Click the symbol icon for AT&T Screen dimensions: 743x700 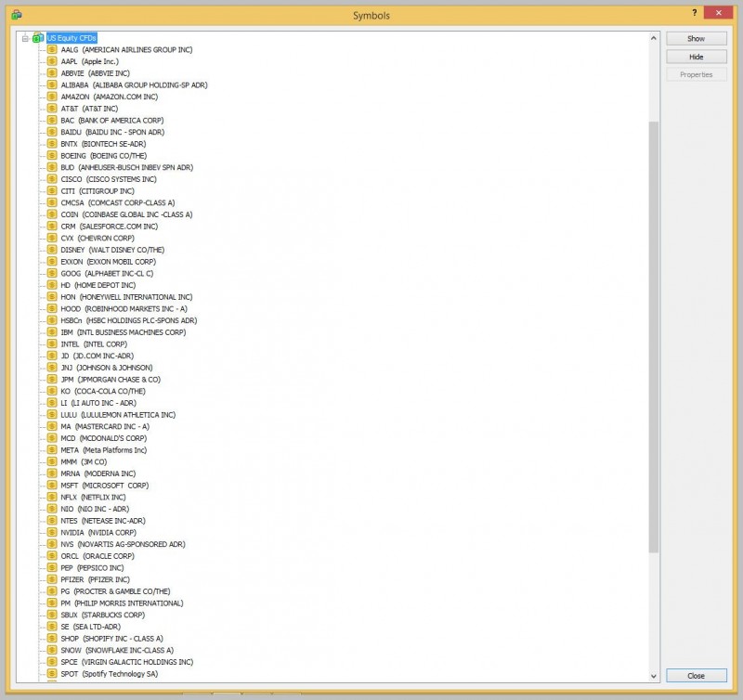[x=52, y=109]
